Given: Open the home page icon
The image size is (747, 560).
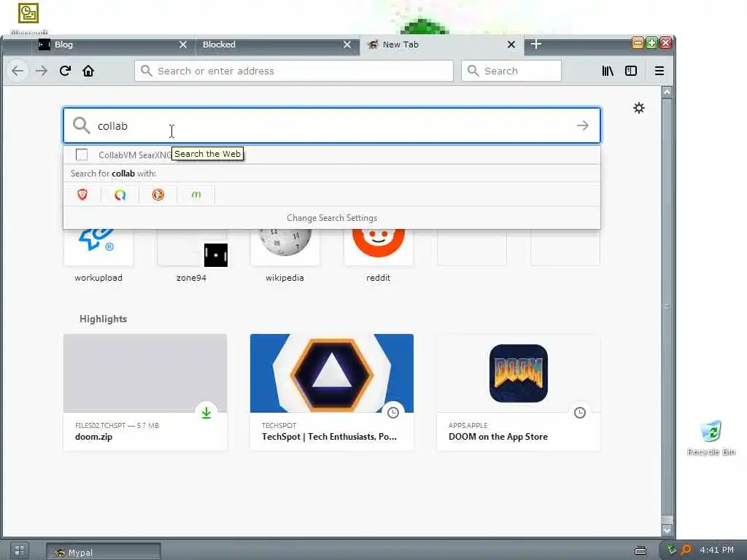Looking at the screenshot, I should tap(88, 71).
